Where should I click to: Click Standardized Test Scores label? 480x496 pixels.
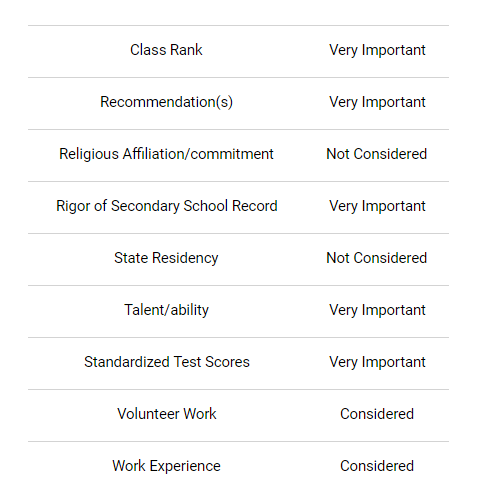167,362
